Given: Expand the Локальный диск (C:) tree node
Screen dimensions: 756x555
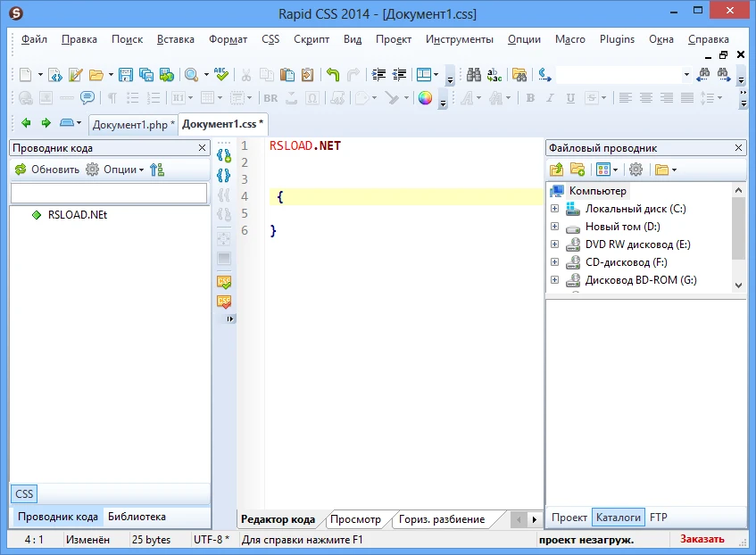Looking at the screenshot, I should pos(554,209).
